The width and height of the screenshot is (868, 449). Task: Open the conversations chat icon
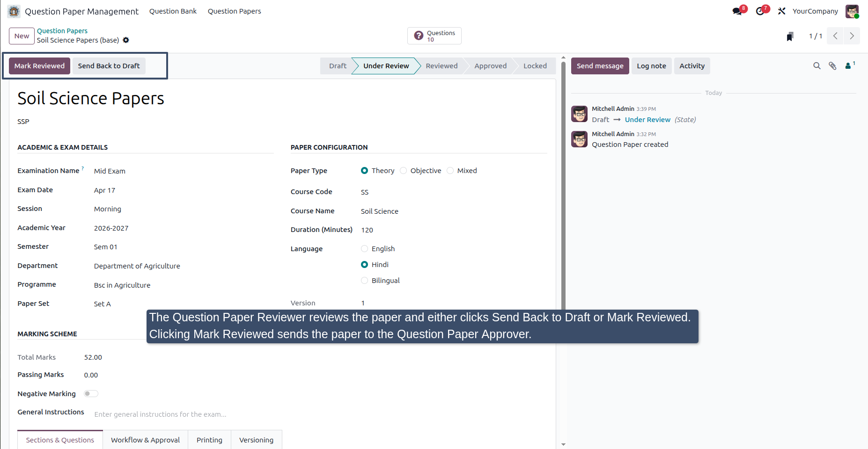737,11
